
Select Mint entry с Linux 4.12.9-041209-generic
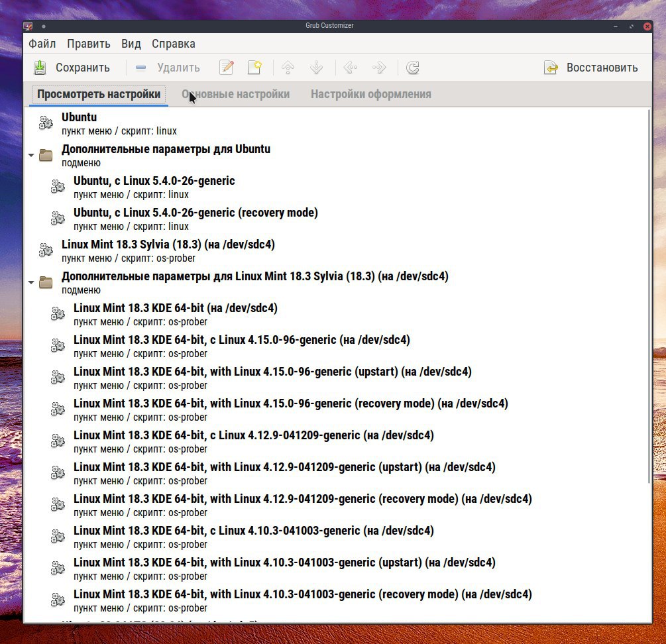(336, 442)
